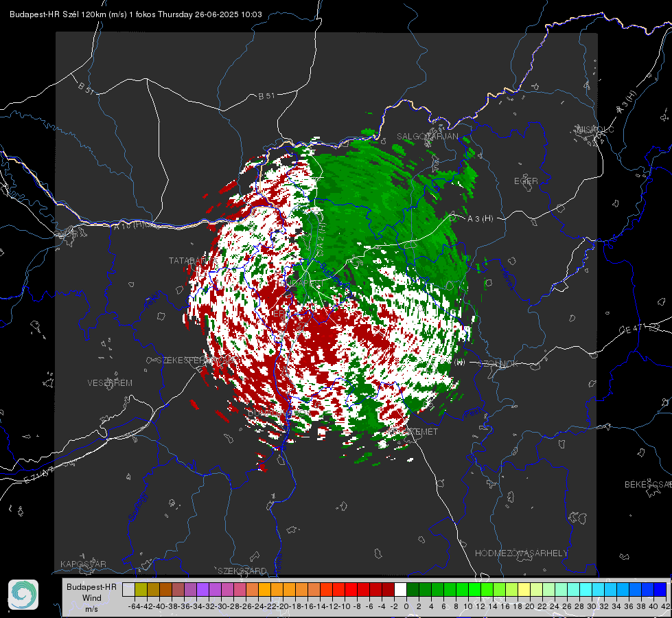Click the TATABÁNYA city label
672x618 pixels.
193,260
